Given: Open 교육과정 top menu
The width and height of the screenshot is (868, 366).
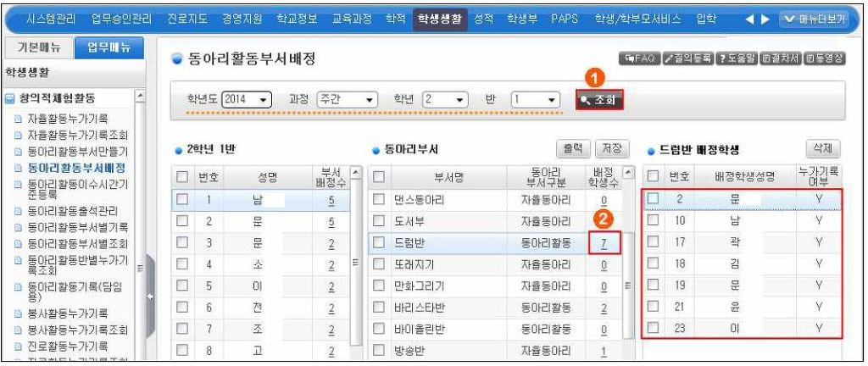Looking at the screenshot, I should point(352,19).
